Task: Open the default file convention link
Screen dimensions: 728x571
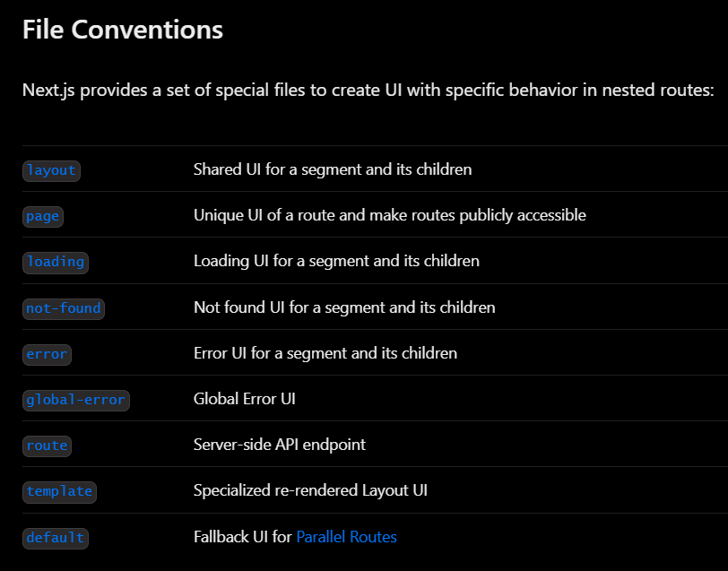Action: pyautogui.click(x=56, y=538)
